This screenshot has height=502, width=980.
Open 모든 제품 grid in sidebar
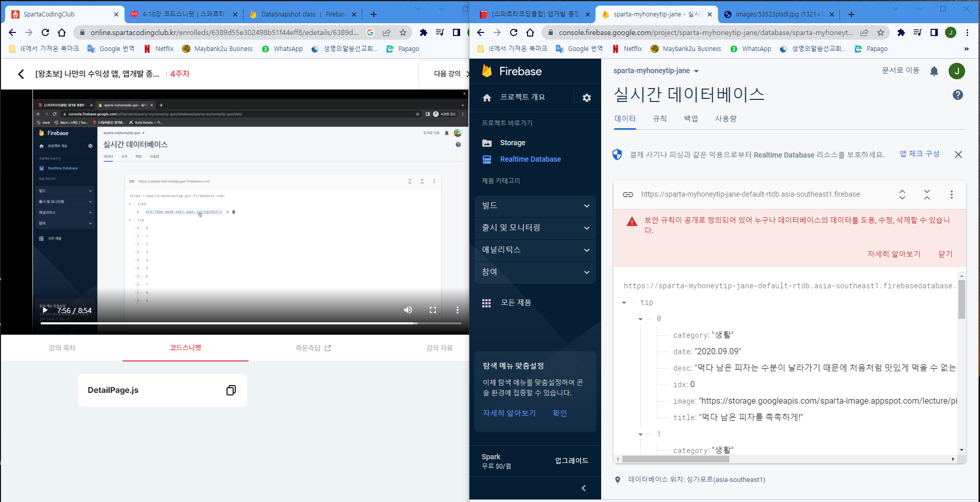coord(516,303)
